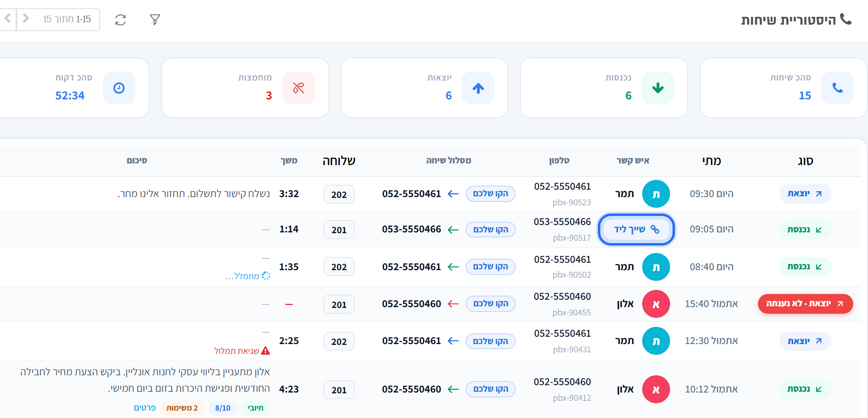Click extension 201 chip in 09:05 row

click(339, 230)
